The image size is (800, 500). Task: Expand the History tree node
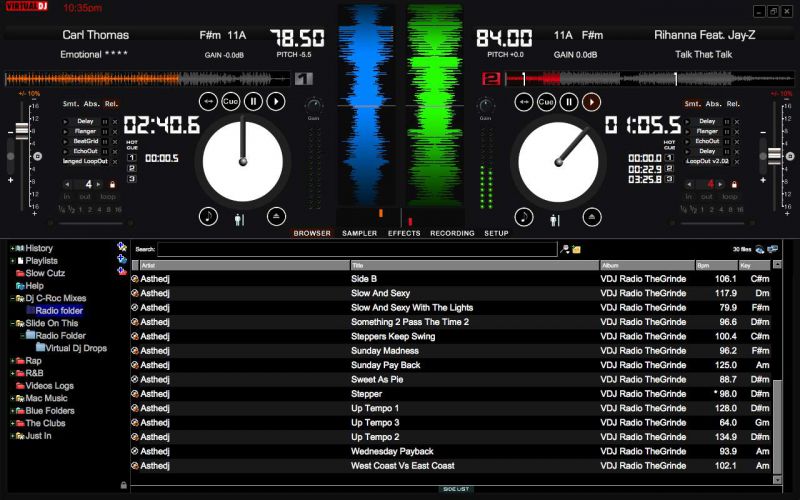[x=12, y=248]
